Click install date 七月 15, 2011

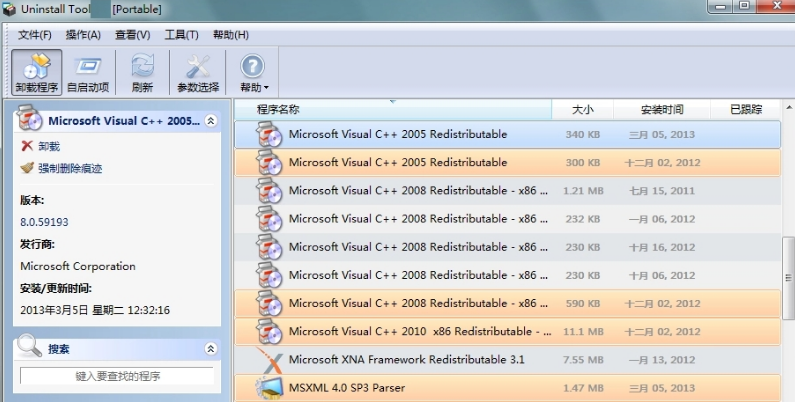coord(662,191)
